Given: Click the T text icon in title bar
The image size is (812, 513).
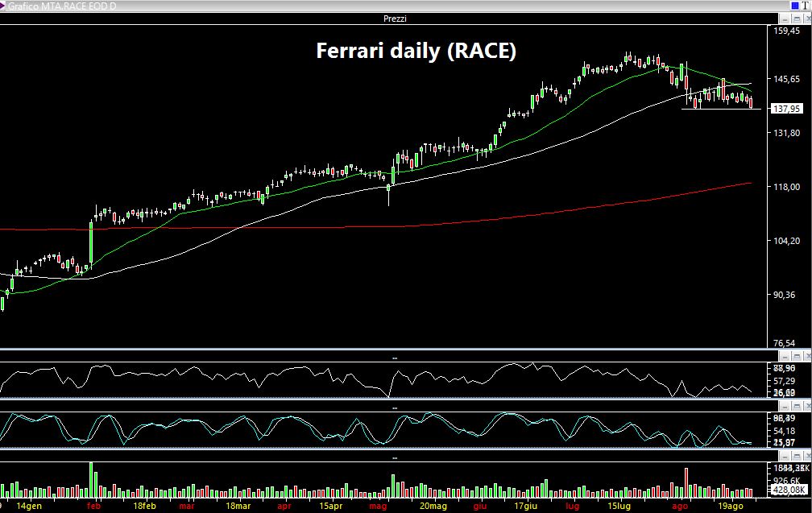Looking at the screenshot, I should 805,6.
